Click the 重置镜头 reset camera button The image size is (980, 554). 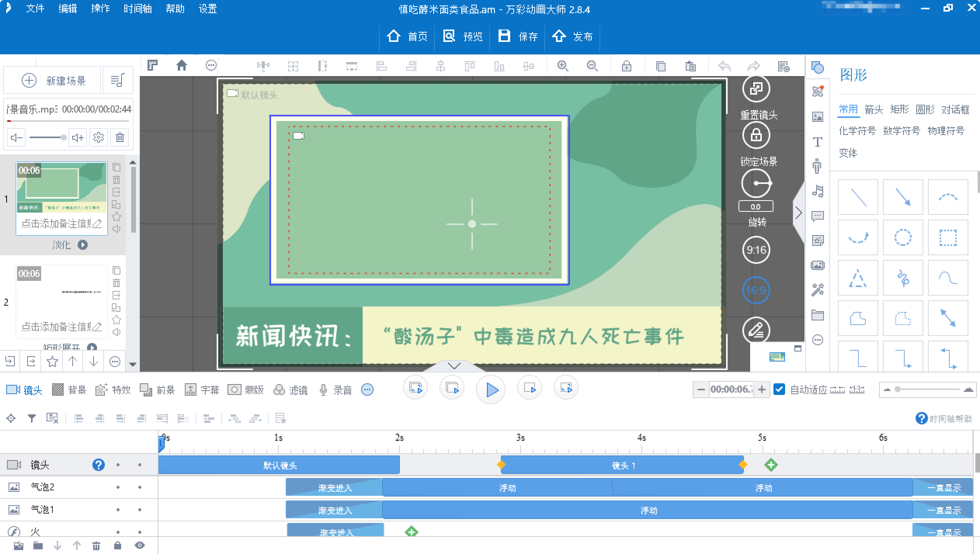pyautogui.click(x=756, y=89)
